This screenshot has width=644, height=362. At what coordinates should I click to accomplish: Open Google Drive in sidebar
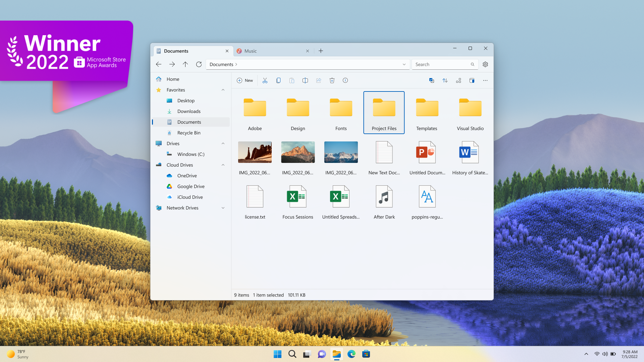pyautogui.click(x=191, y=186)
